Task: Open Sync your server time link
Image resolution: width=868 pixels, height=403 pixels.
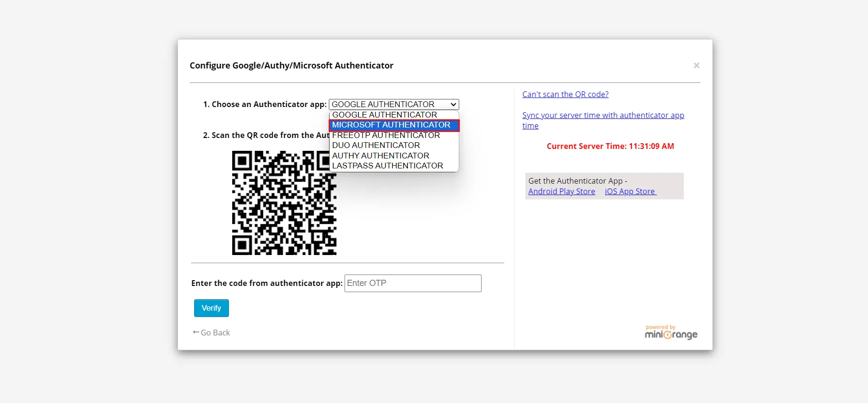Action: tap(603, 120)
